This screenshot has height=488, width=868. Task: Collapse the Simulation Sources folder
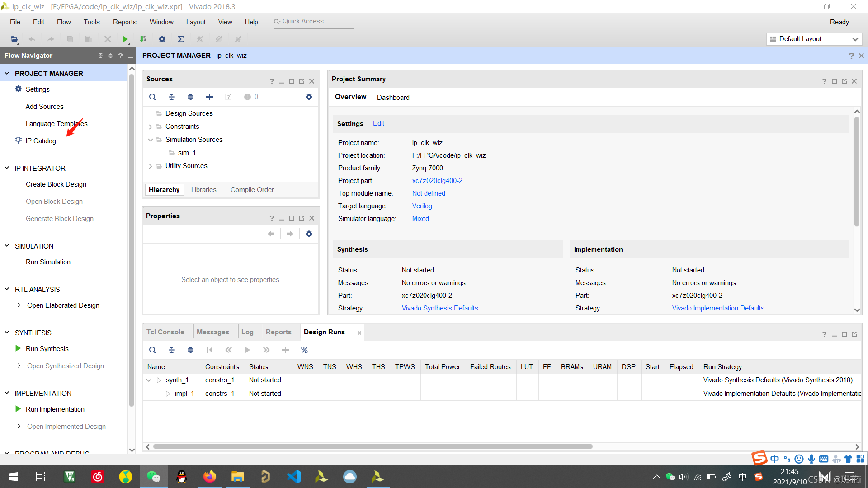[x=151, y=140]
